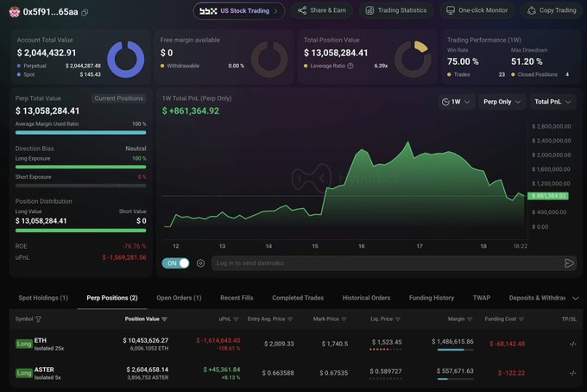Open the TWAP tab
This screenshot has width=587, height=392.
click(x=482, y=298)
